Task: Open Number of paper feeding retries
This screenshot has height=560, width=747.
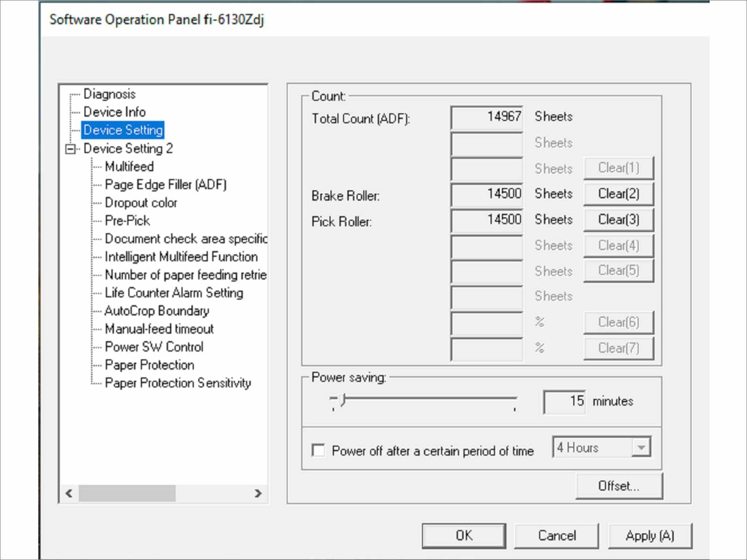Action: [186, 275]
